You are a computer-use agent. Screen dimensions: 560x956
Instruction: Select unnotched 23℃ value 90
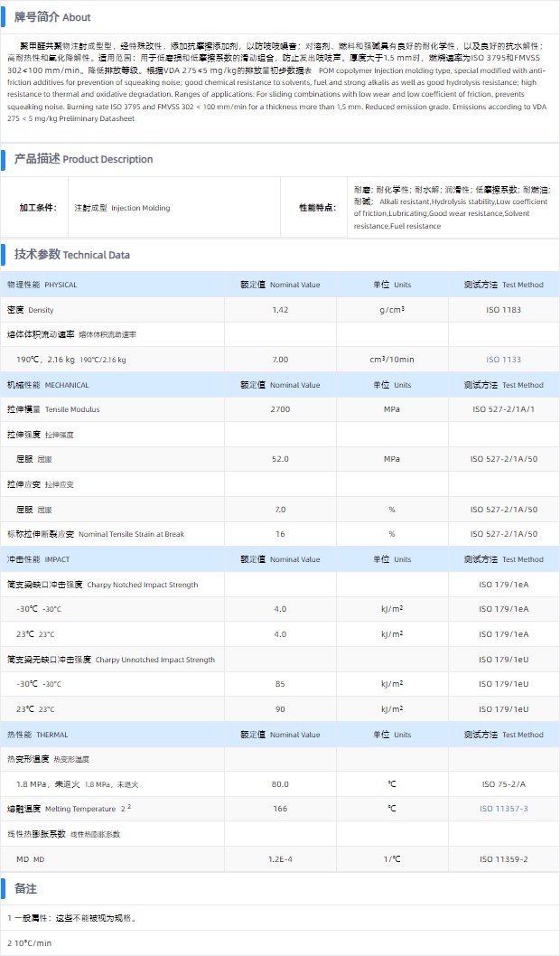click(x=280, y=709)
